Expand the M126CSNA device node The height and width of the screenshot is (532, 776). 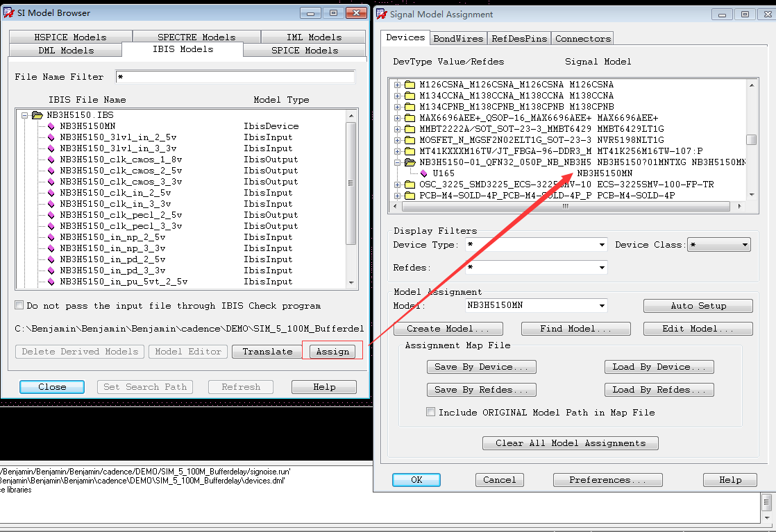pyautogui.click(x=397, y=85)
